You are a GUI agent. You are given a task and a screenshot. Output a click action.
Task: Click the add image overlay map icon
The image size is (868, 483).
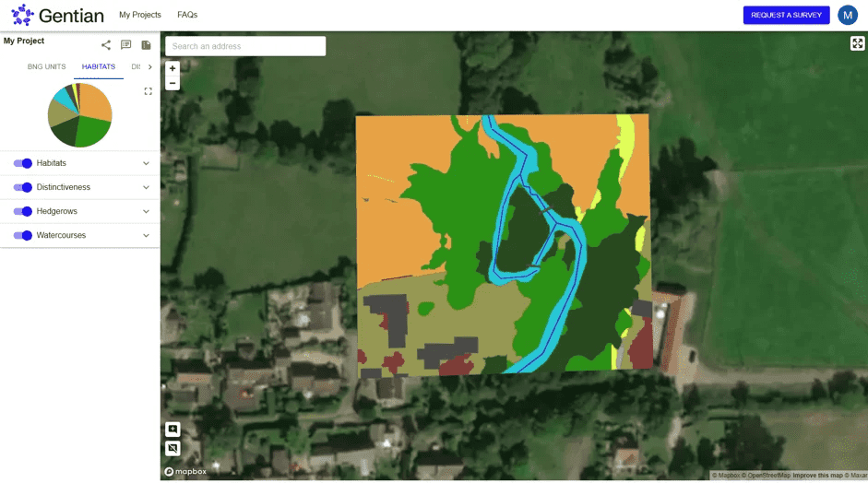[172, 430]
